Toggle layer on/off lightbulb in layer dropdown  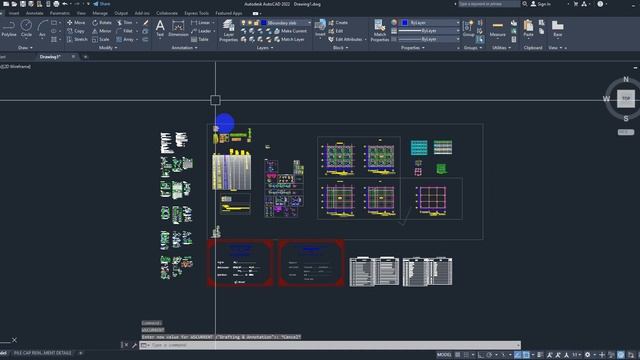pyautogui.click(x=243, y=23)
